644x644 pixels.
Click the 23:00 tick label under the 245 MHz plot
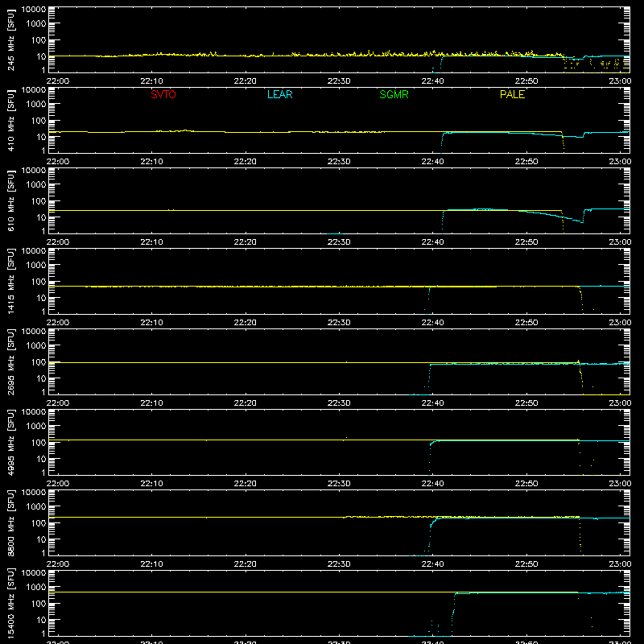[x=620, y=81]
